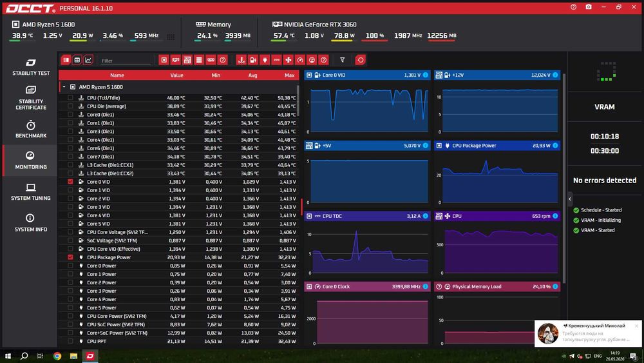Check the CPU Die (average) checkbox
The image size is (644, 363).
click(70, 106)
